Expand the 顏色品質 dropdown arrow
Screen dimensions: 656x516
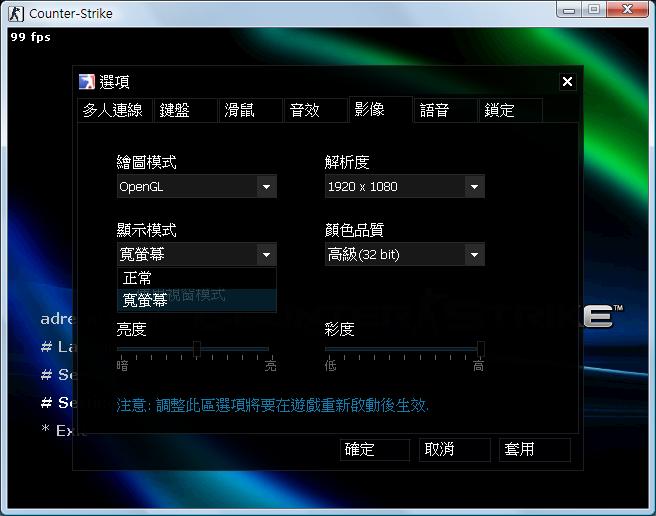[474, 254]
